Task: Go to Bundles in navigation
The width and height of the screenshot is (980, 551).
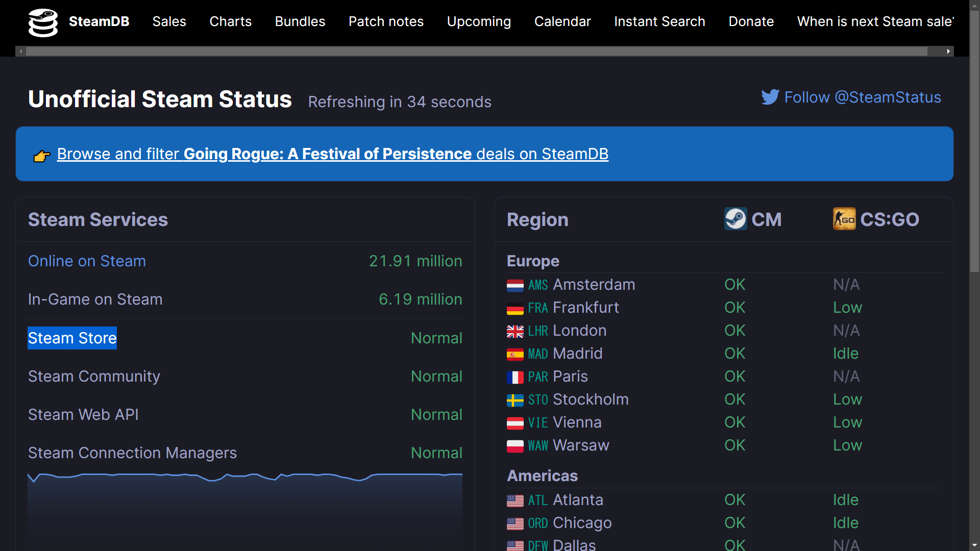Action: coord(300,21)
